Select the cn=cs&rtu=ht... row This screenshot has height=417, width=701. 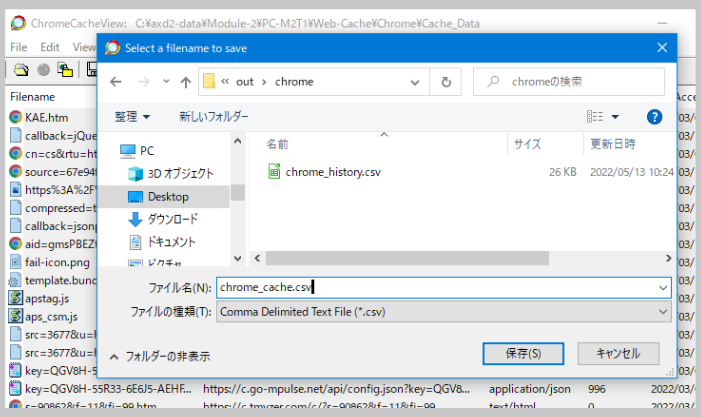[x=52, y=154]
